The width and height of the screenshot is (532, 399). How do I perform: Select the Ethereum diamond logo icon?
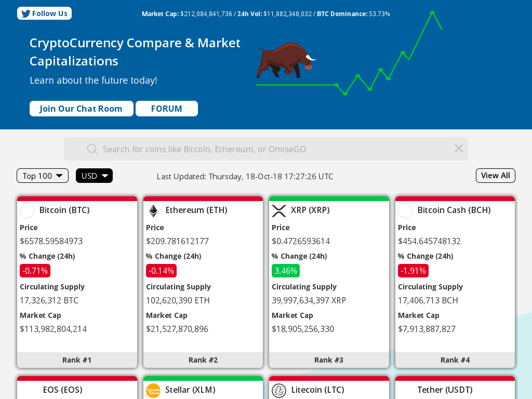(x=153, y=210)
